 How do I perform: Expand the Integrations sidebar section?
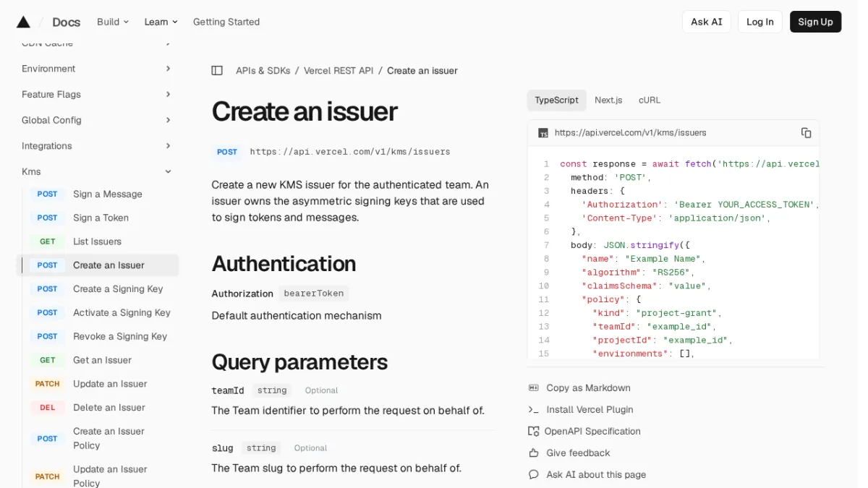pos(97,146)
